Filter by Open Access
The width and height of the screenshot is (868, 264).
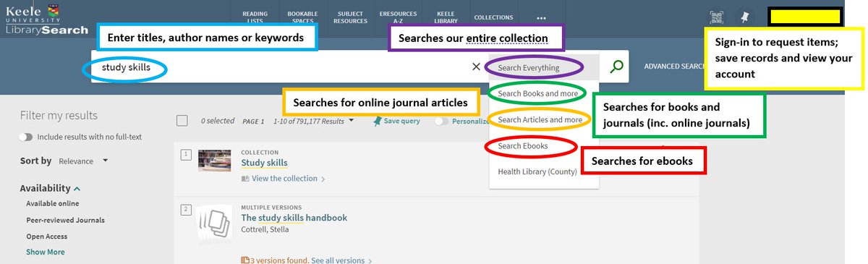click(x=47, y=237)
